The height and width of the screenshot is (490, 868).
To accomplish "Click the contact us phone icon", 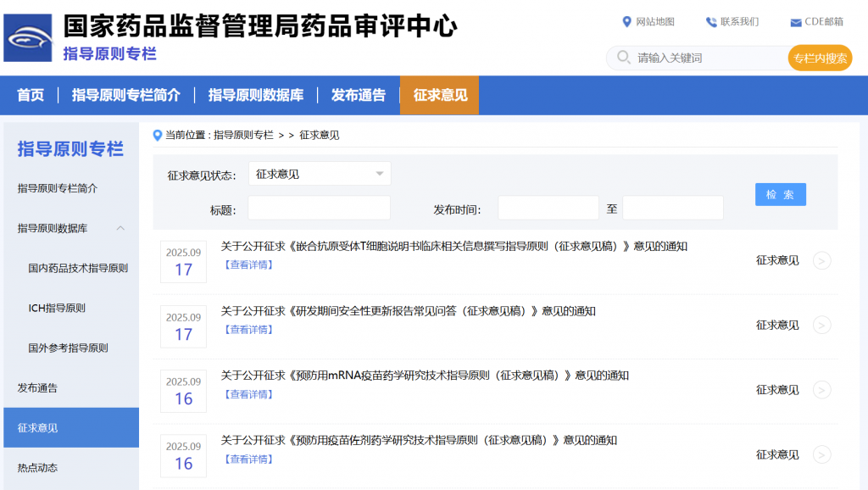I will [711, 21].
